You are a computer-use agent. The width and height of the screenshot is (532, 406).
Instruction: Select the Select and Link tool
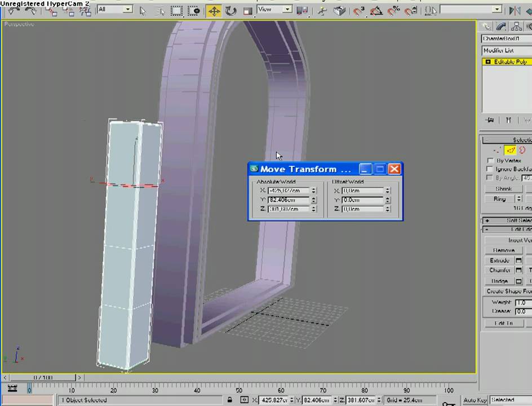tap(51, 11)
